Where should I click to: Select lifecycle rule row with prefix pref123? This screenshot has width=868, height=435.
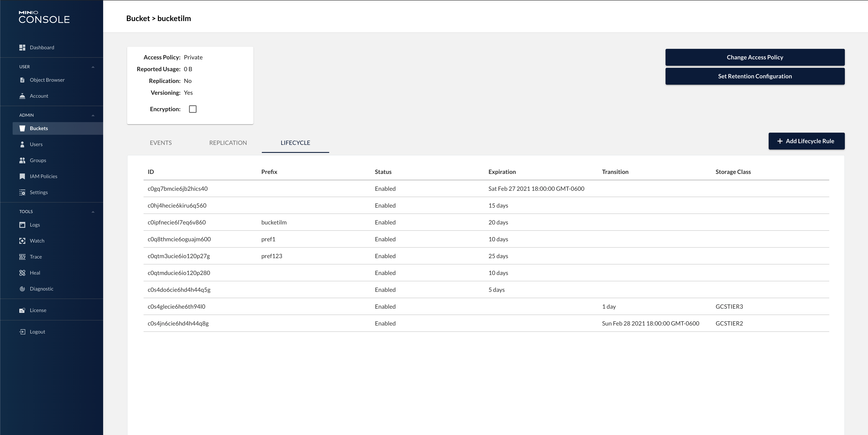(x=272, y=256)
